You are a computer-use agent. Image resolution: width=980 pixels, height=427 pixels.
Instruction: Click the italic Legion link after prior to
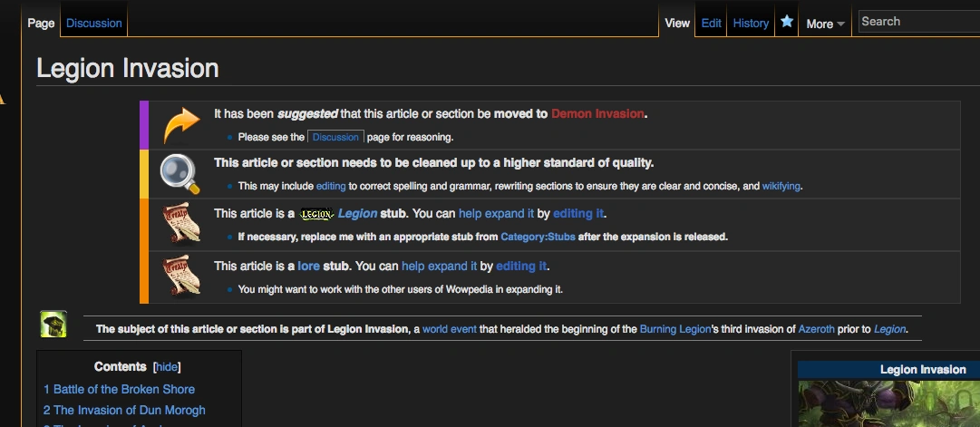coord(889,329)
